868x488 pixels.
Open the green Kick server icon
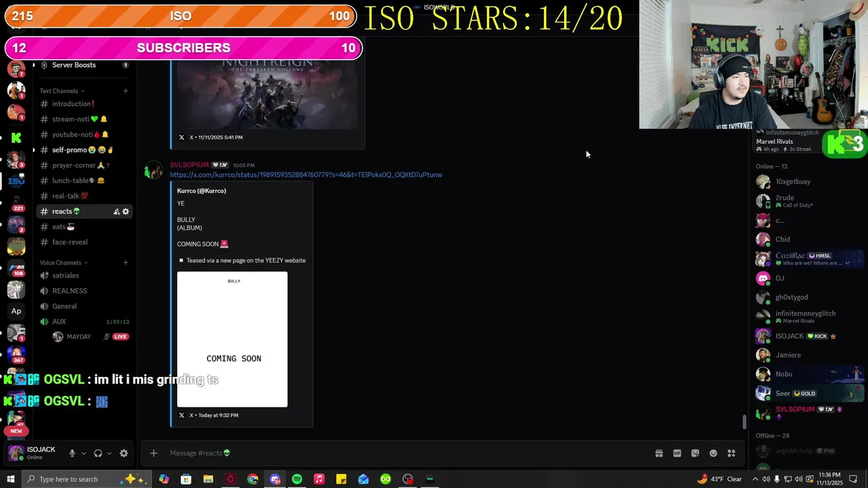click(16, 138)
